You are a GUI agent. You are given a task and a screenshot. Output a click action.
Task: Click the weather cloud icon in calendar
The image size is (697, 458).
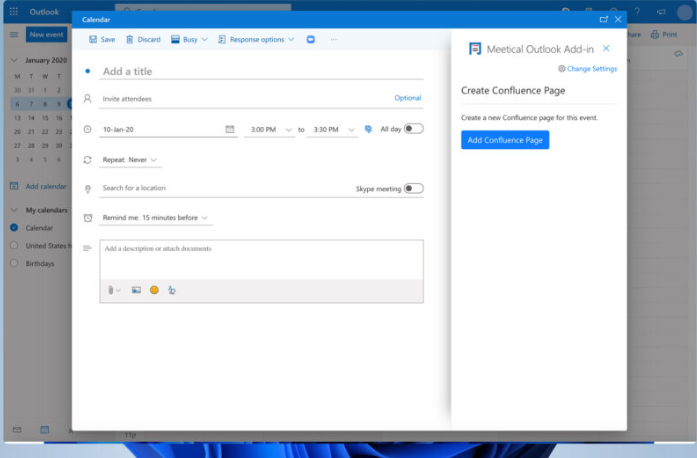[678, 54]
